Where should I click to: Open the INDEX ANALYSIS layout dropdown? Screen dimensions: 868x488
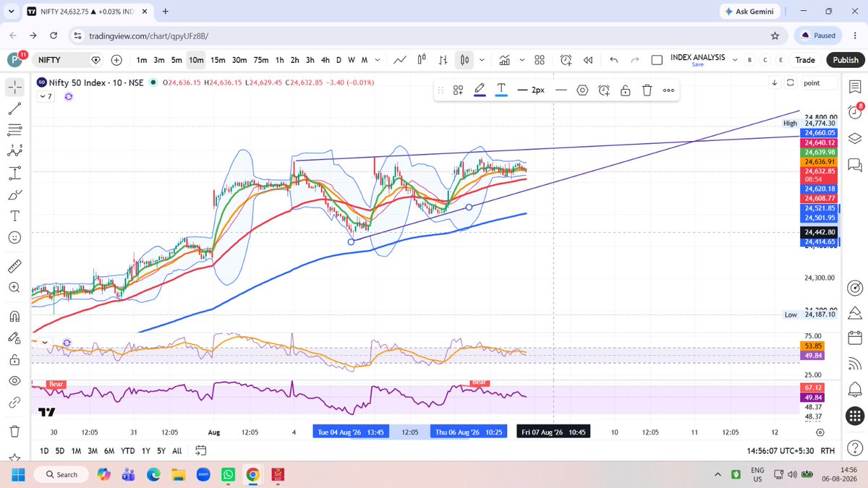735,61
